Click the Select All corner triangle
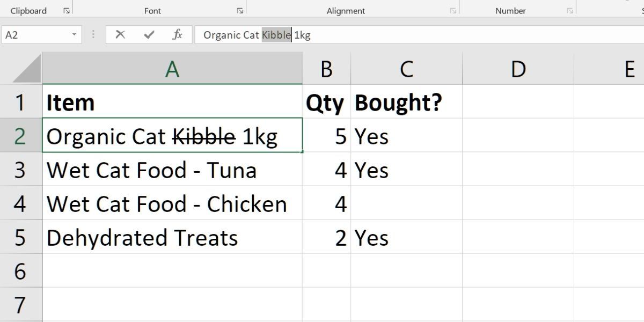The height and width of the screenshot is (322, 644). click(x=27, y=70)
